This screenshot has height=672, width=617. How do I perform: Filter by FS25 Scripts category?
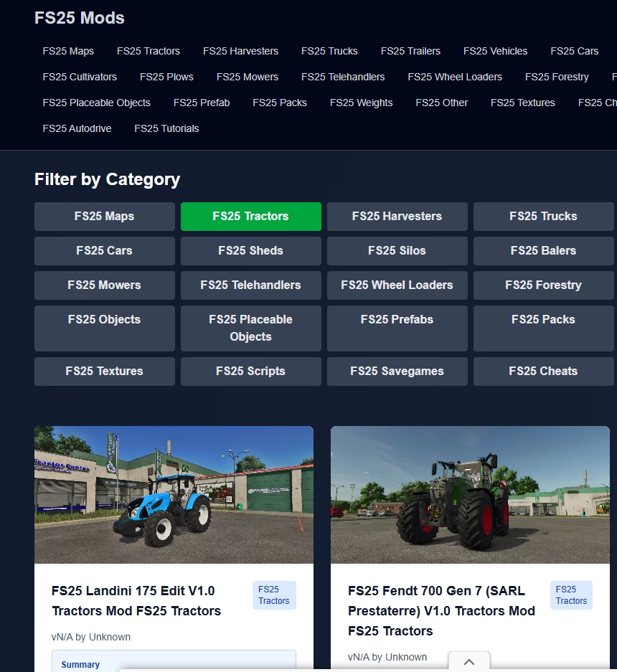[x=251, y=372]
